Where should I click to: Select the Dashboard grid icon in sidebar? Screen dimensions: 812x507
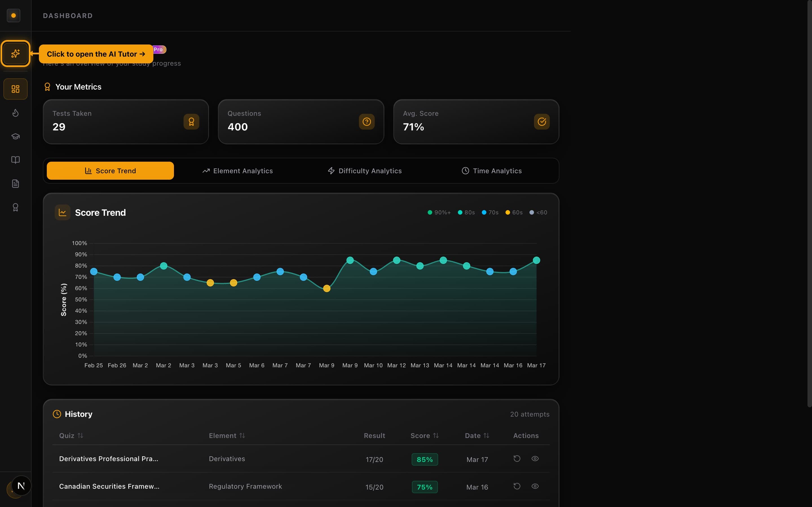coord(15,88)
